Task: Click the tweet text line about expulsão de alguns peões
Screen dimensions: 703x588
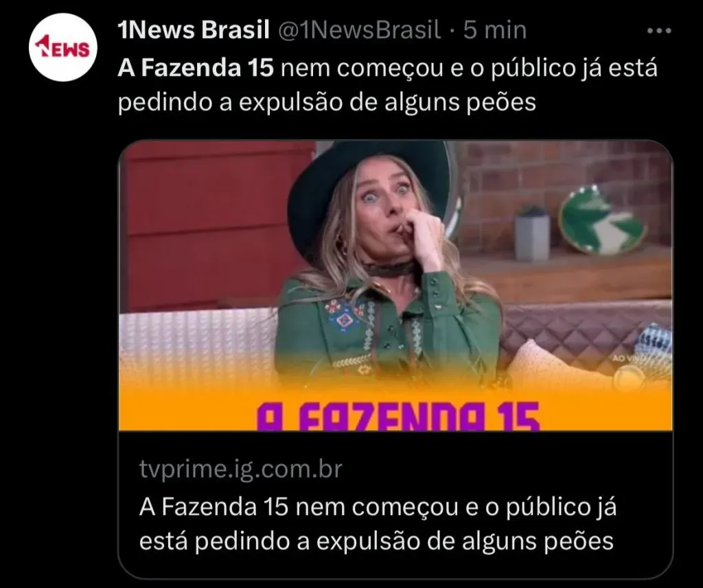Action: [x=327, y=102]
